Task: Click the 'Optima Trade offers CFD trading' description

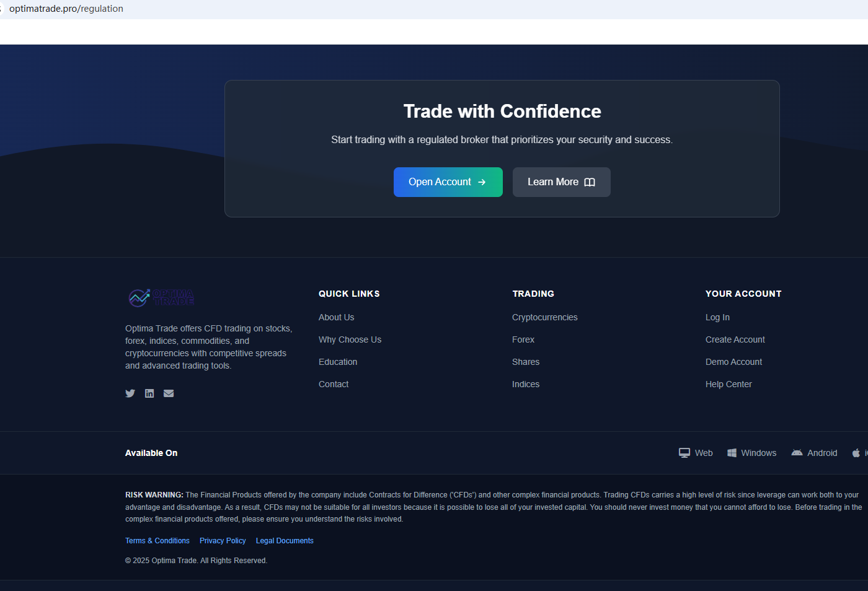Action: (x=209, y=347)
